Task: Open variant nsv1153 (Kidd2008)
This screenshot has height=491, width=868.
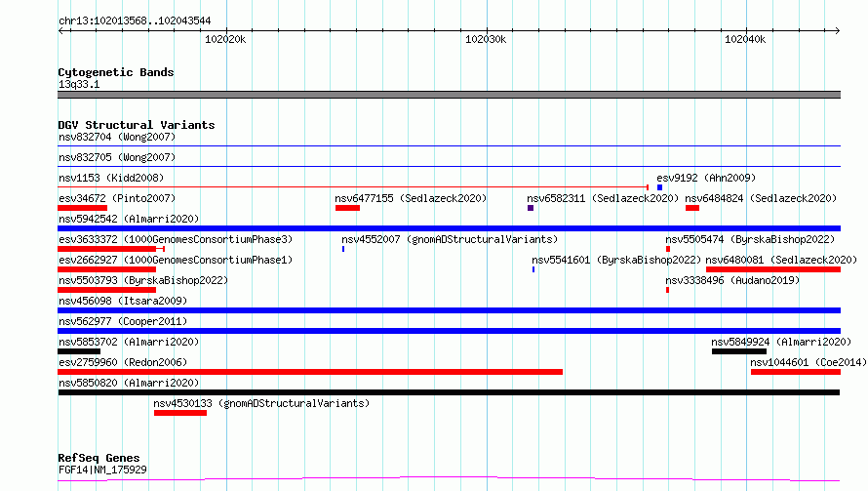Action: click(x=111, y=178)
